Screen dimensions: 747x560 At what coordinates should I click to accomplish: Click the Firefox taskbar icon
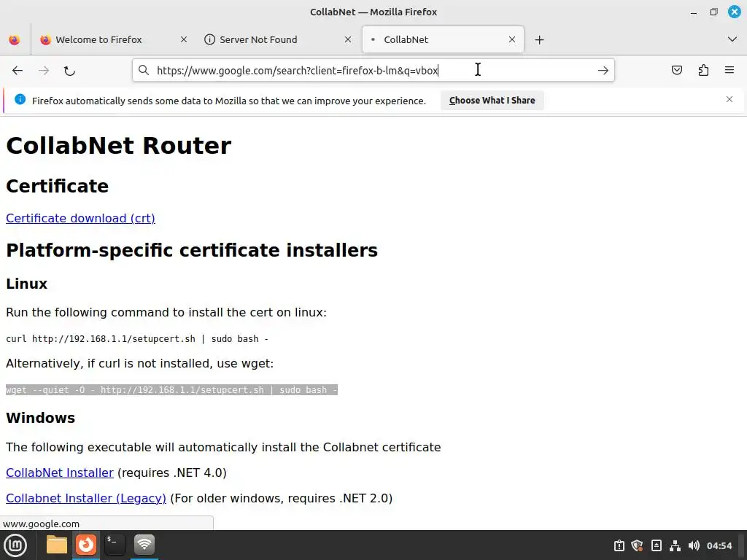(86, 545)
